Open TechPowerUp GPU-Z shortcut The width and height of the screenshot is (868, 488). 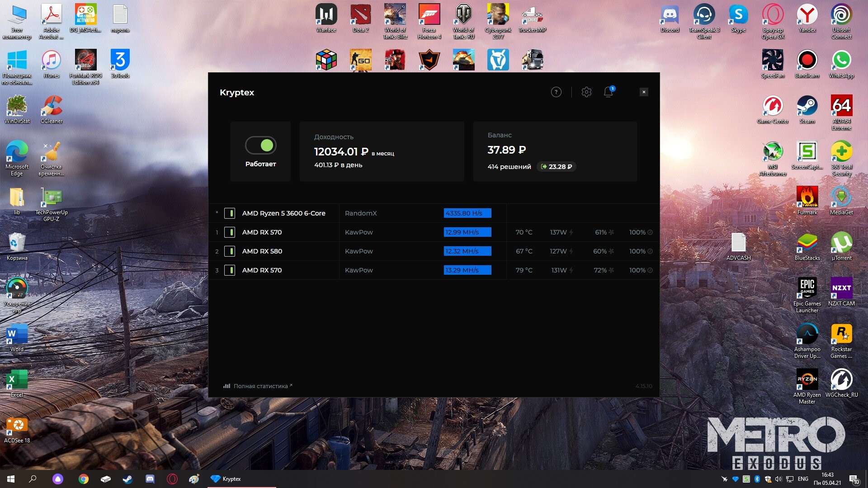52,204
